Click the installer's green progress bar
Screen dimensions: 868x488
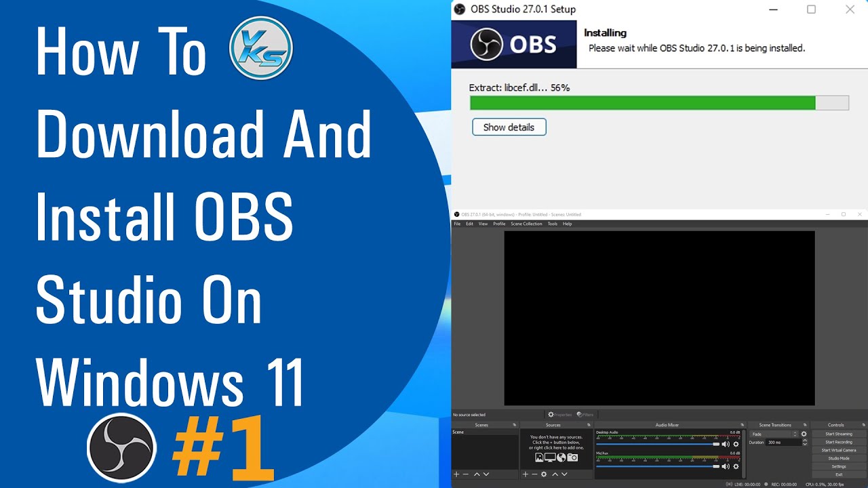coord(659,103)
